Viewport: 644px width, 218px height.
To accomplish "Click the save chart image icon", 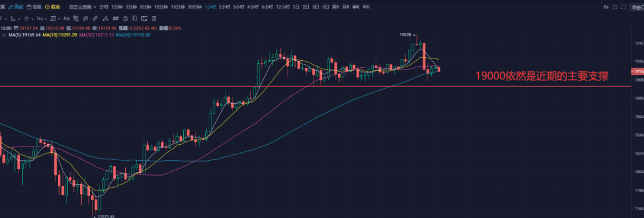I will pos(144,18).
